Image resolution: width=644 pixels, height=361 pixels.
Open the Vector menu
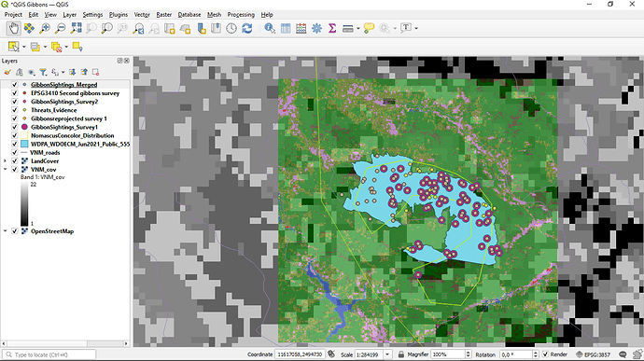click(142, 15)
